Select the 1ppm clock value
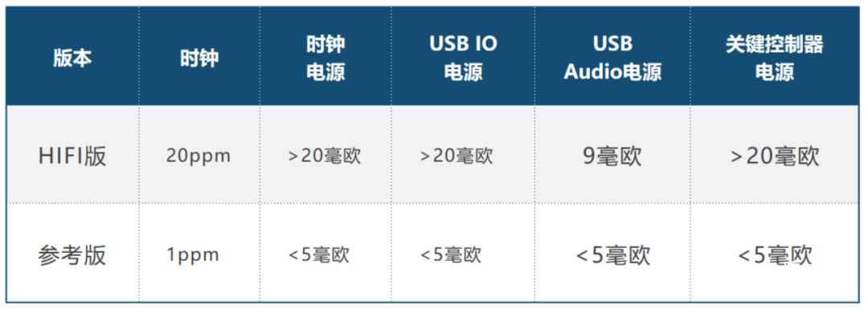This screenshot has width=868, height=313. [193, 255]
